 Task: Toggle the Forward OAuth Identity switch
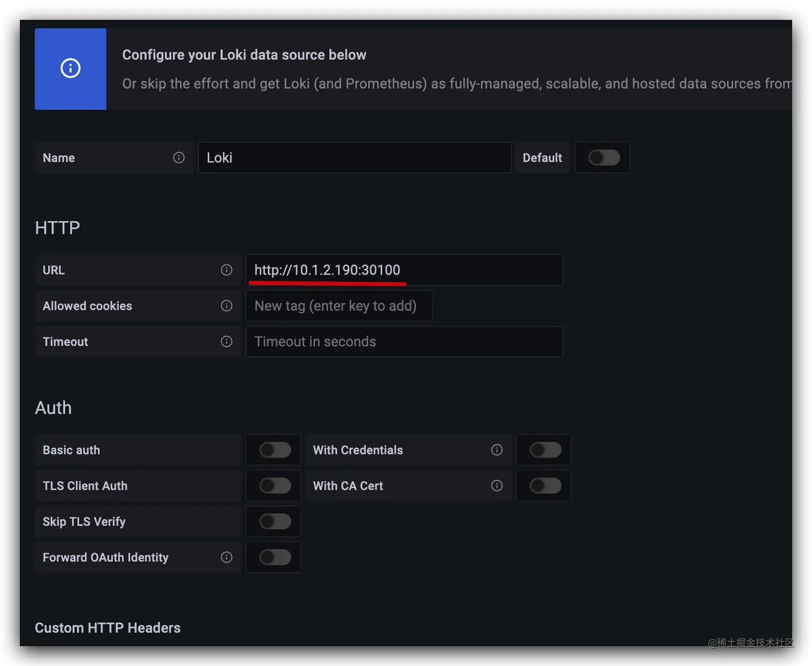click(275, 557)
